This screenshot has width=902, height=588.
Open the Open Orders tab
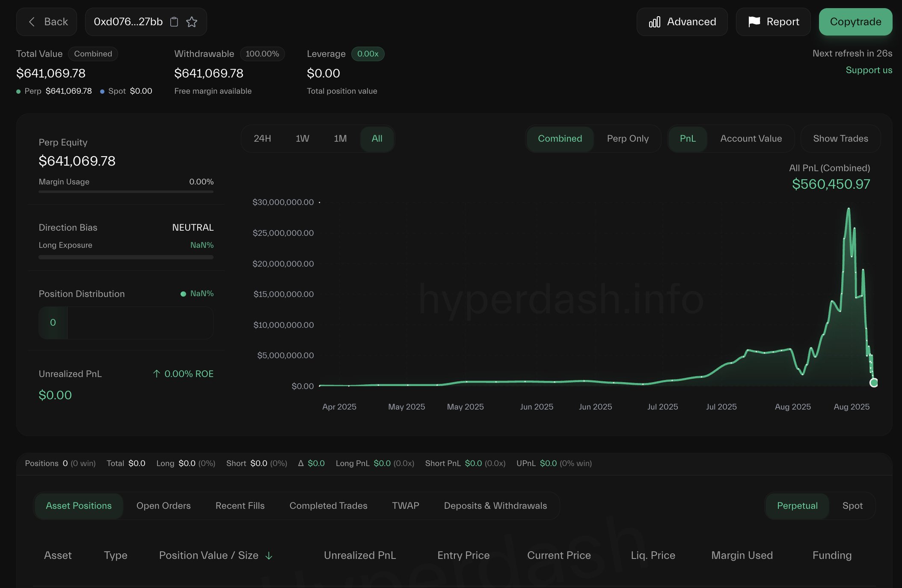(163, 506)
